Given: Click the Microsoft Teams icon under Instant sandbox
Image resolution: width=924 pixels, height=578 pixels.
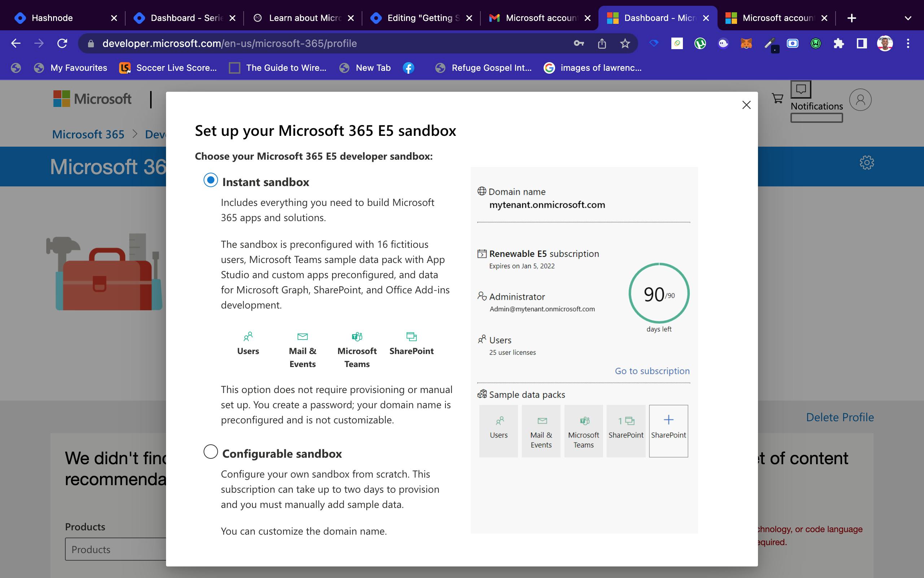Looking at the screenshot, I should (x=357, y=336).
